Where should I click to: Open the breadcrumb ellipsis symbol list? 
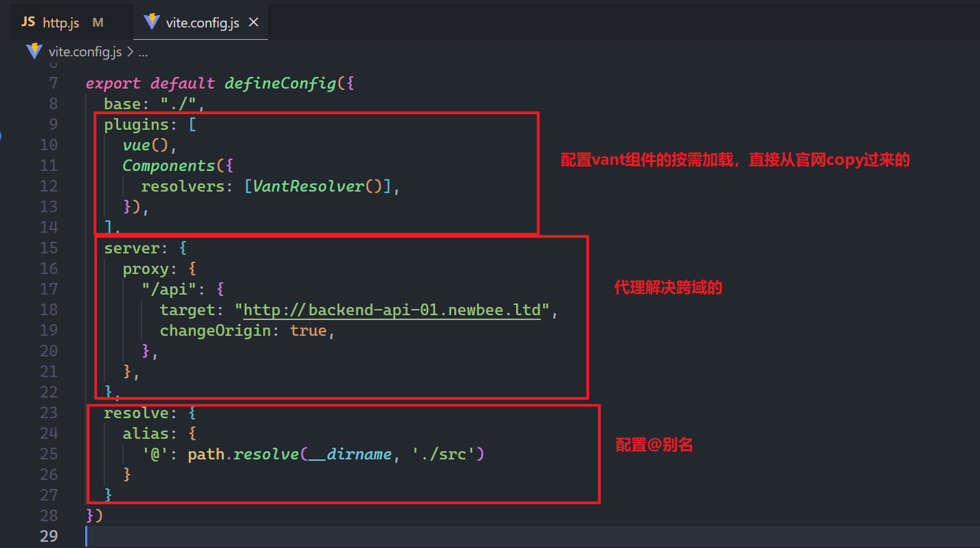click(143, 52)
